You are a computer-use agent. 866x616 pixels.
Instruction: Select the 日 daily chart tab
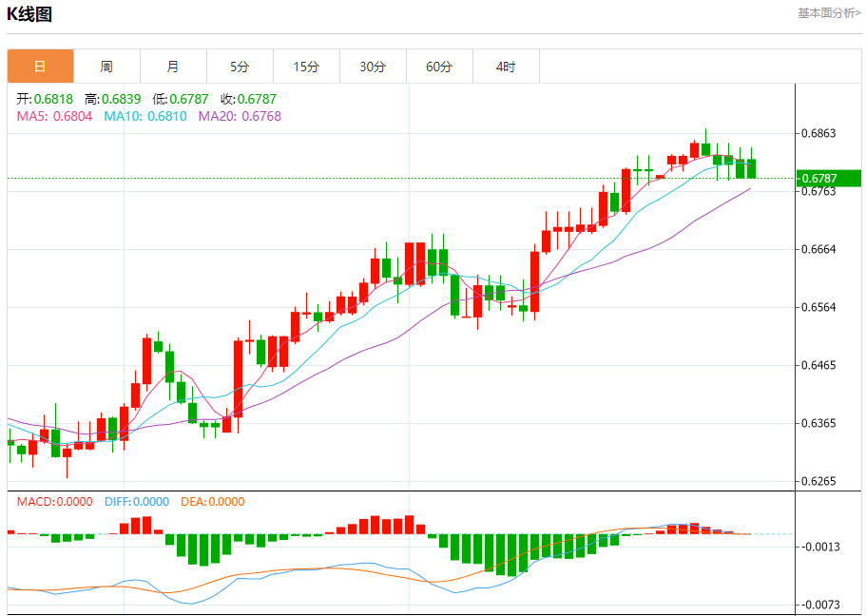point(40,67)
